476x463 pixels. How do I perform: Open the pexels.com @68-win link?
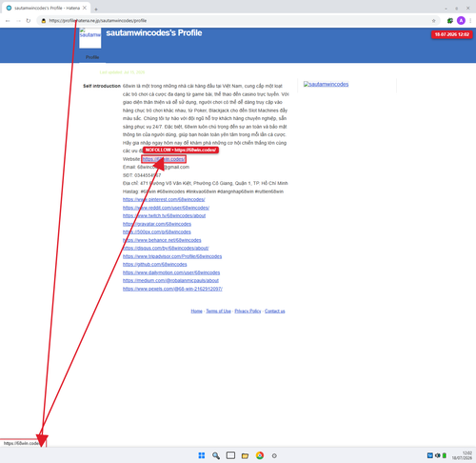click(x=172, y=289)
